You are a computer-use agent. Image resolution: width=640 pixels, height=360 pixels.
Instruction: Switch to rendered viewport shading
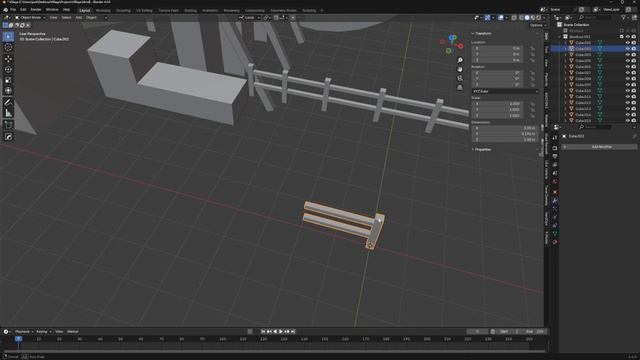538,18
